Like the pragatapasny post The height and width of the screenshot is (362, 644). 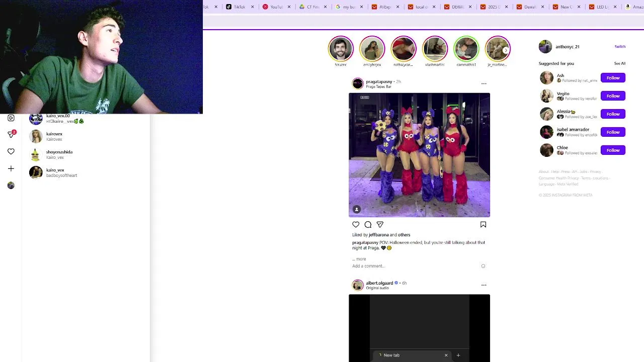pyautogui.click(x=356, y=225)
